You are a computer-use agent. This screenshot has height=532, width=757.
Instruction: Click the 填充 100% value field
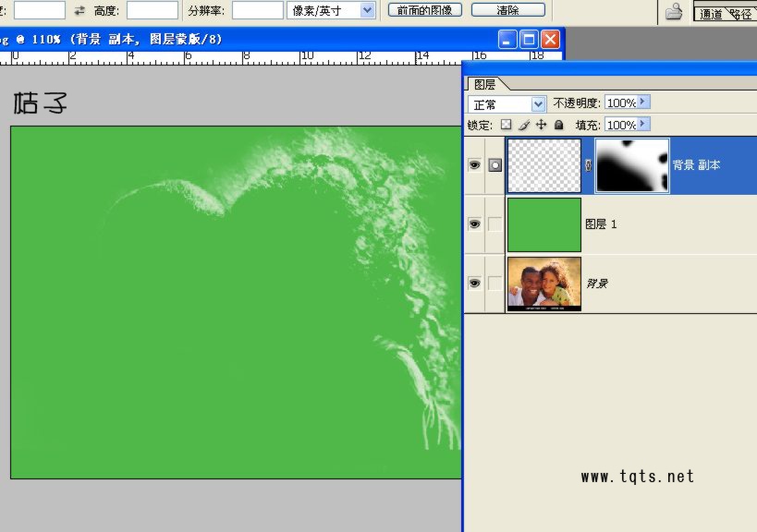621,125
